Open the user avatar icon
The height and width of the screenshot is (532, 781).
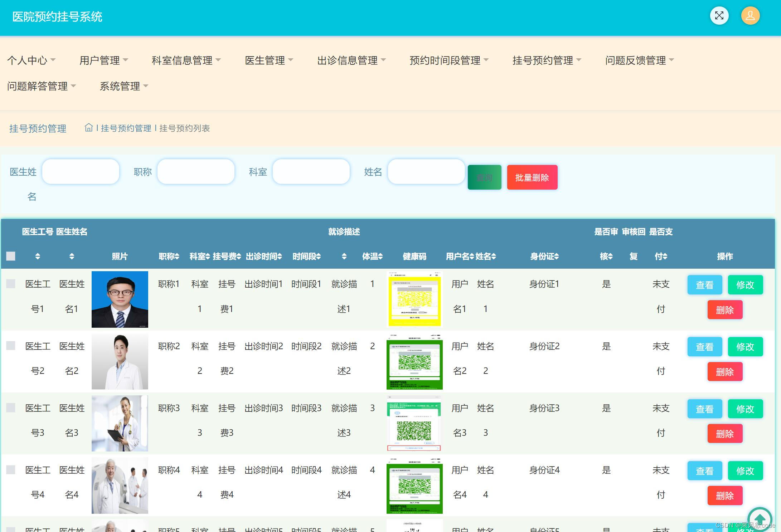click(750, 16)
